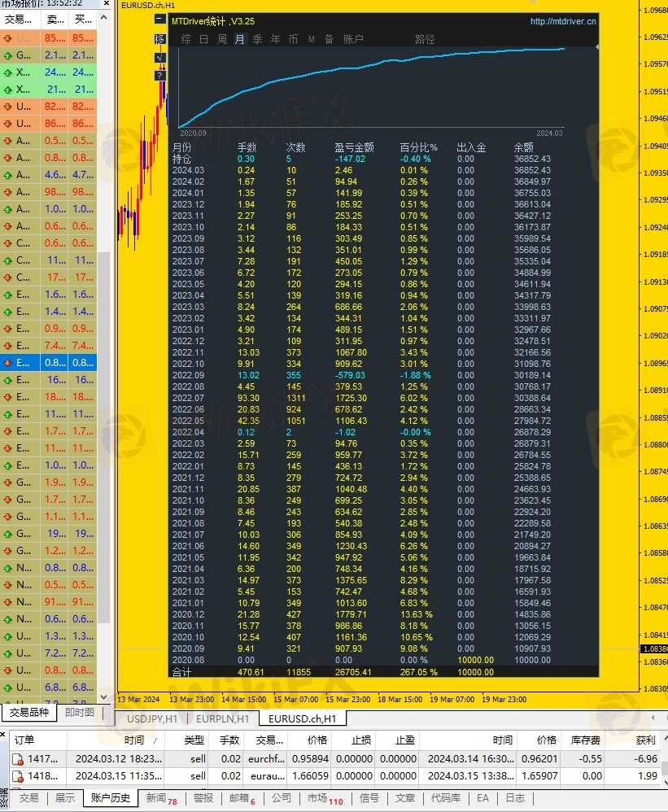Open the 市场 market terminal tab
The width and height of the screenshot is (668, 812).
[325, 798]
